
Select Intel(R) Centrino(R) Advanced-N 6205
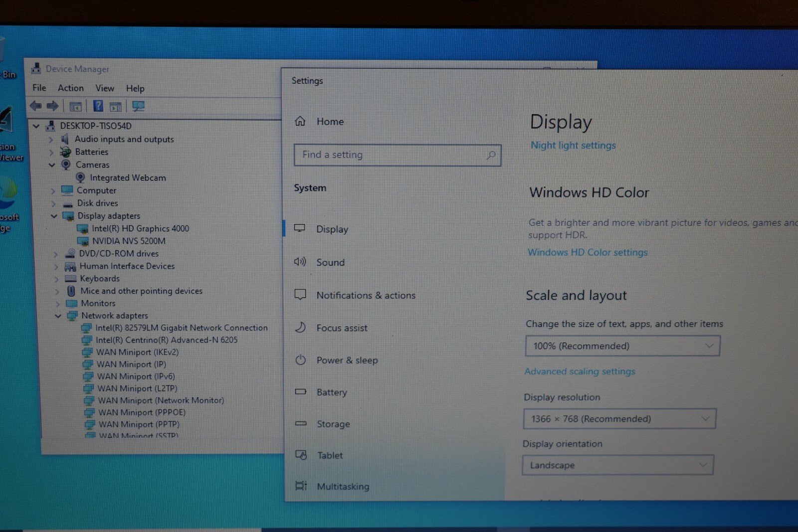click(x=167, y=340)
